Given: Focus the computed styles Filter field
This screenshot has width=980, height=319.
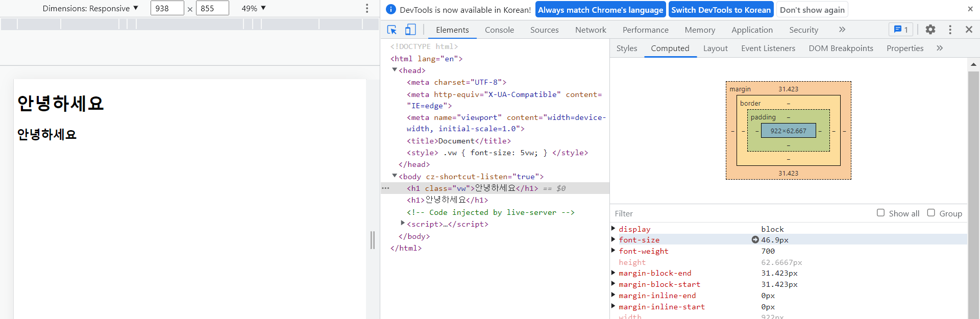Looking at the screenshot, I should tap(740, 213).
